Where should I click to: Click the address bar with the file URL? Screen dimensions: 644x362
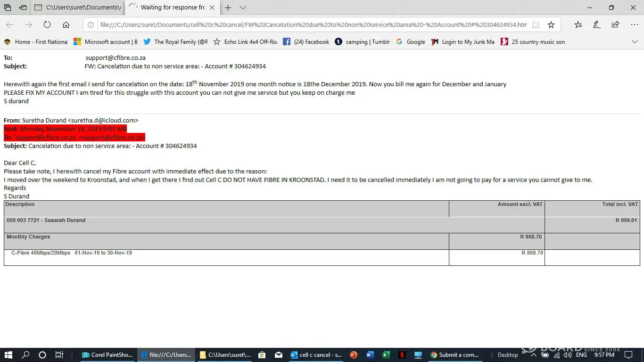coord(313,25)
